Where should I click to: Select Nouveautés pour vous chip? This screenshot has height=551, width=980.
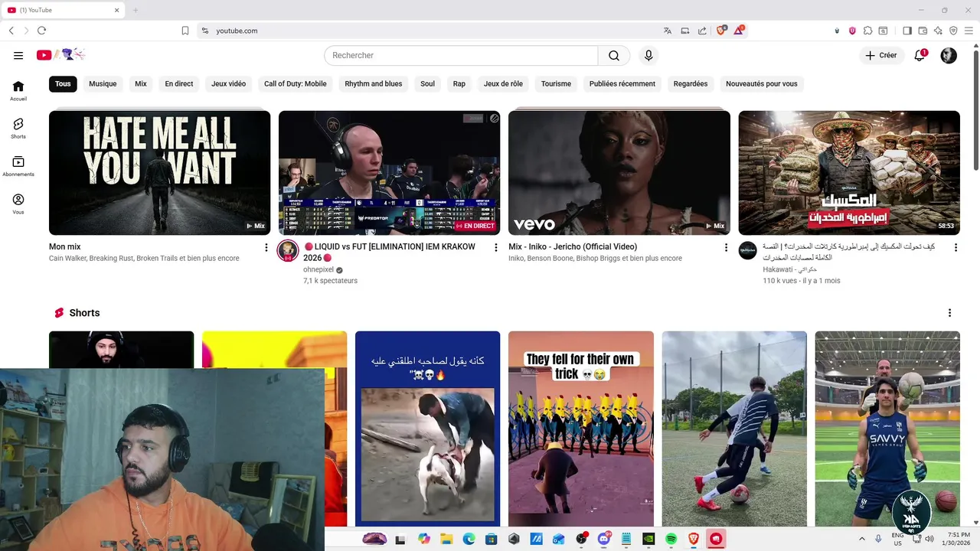(x=762, y=83)
